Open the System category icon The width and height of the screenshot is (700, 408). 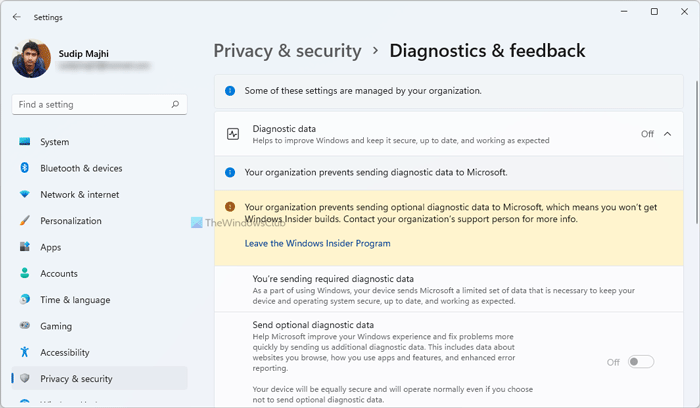(x=25, y=142)
